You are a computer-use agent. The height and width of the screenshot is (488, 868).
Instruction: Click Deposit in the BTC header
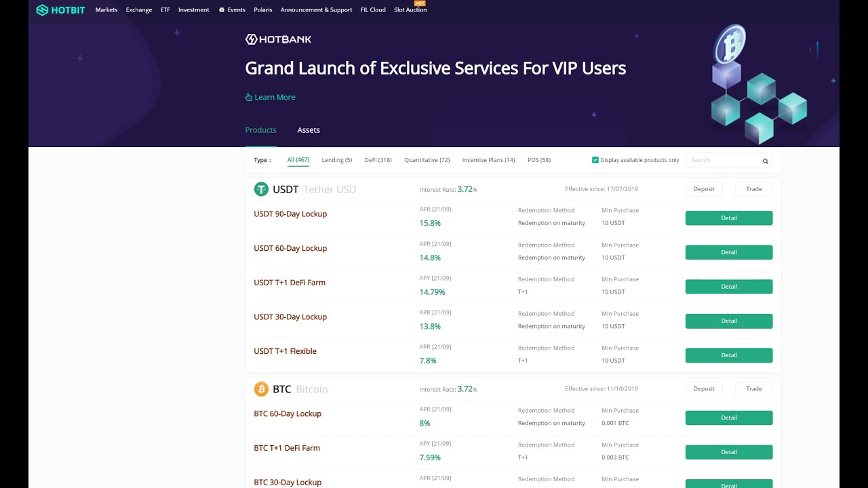tap(704, 389)
